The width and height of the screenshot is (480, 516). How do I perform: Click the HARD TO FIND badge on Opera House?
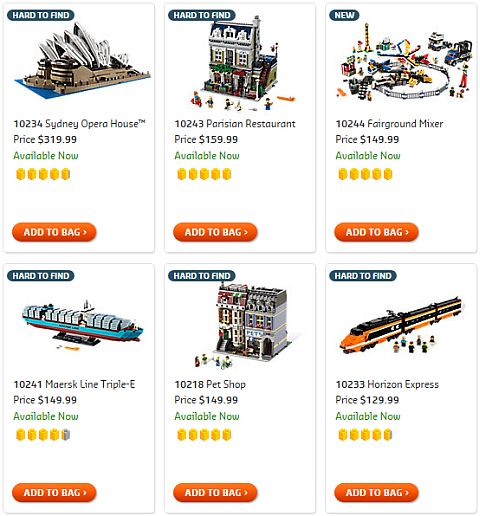pyautogui.click(x=41, y=15)
